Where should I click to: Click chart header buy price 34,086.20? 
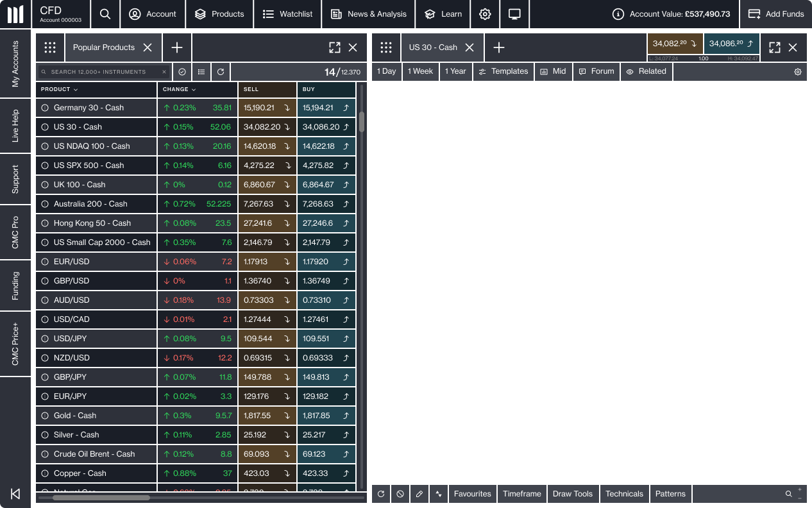(x=732, y=44)
